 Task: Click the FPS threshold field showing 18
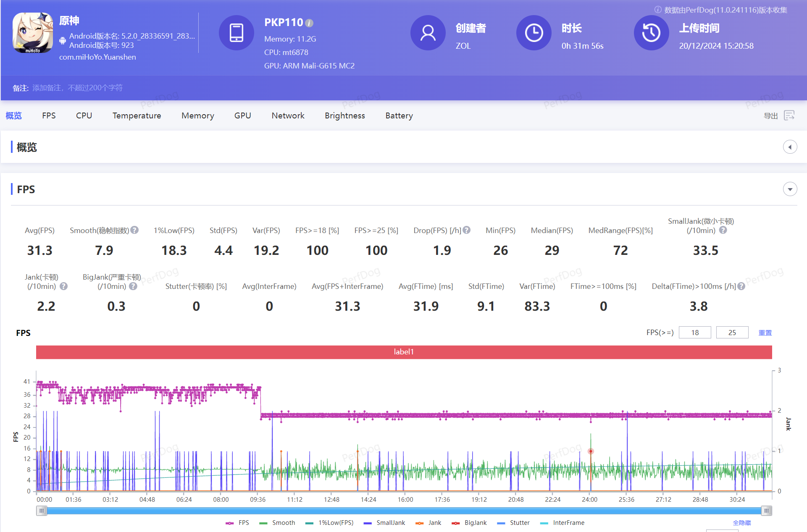tap(694, 333)
